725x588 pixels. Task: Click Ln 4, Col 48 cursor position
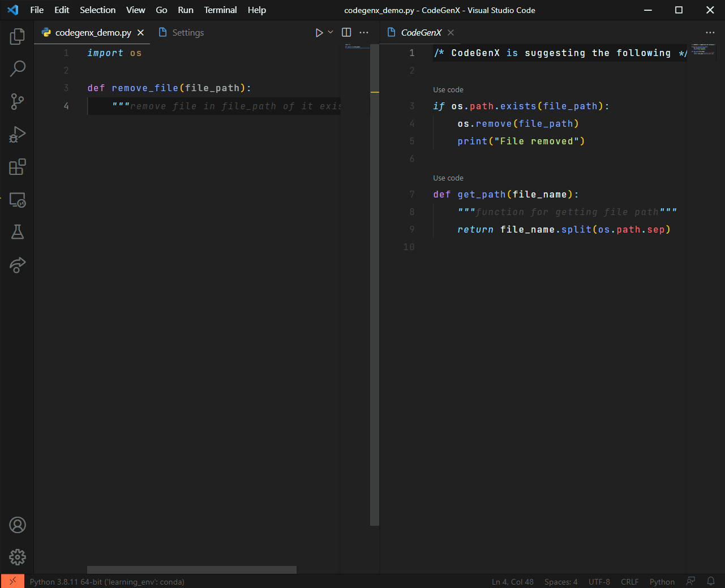tap(512, 582)
